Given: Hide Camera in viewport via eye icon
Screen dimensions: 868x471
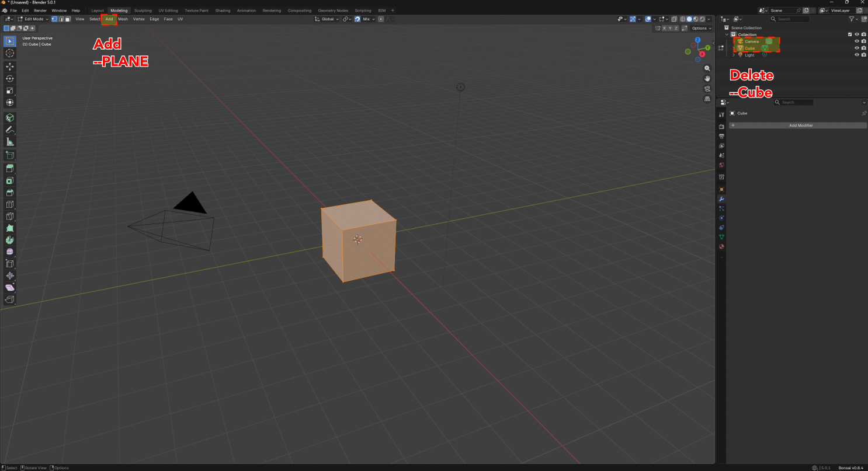Looking at the screenshot, I should [x=857, y=41].
